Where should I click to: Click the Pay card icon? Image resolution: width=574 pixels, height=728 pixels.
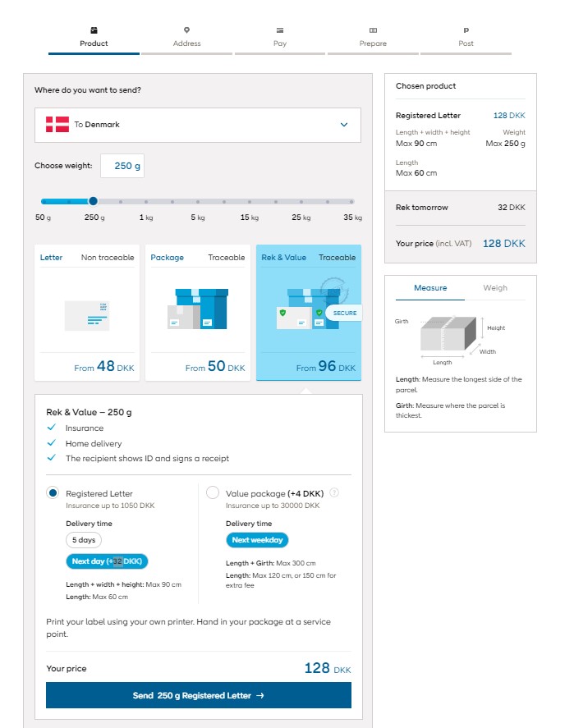(280, 30)
